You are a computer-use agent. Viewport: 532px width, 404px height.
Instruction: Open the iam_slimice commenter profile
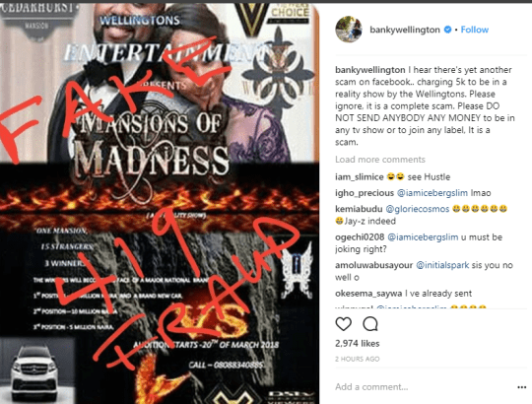click(360, 177)
